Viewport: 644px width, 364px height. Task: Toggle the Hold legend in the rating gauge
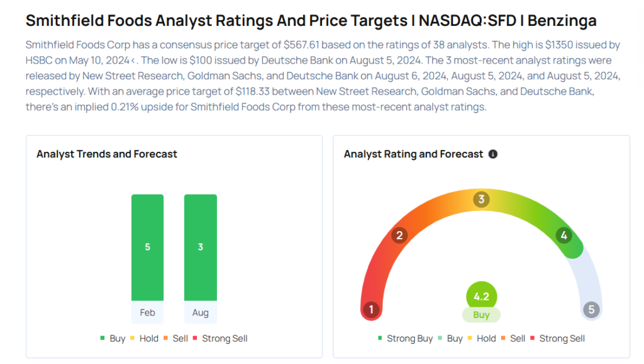[482, 338]
